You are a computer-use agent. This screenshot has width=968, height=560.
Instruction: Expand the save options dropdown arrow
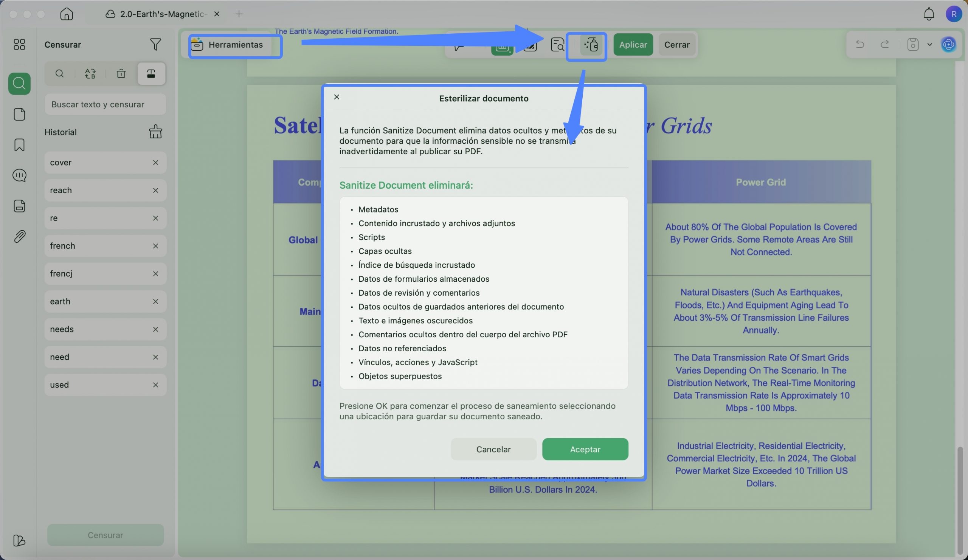tap(929, 45)
